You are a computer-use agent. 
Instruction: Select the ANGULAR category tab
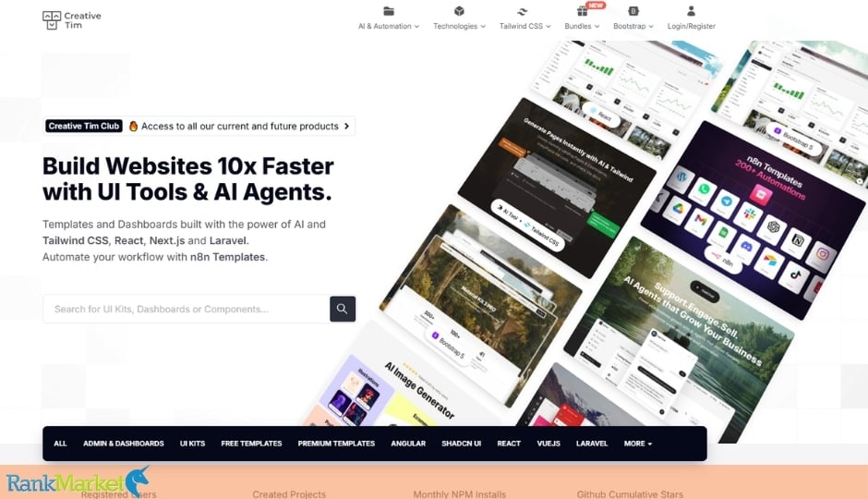[x=408, y=444]
